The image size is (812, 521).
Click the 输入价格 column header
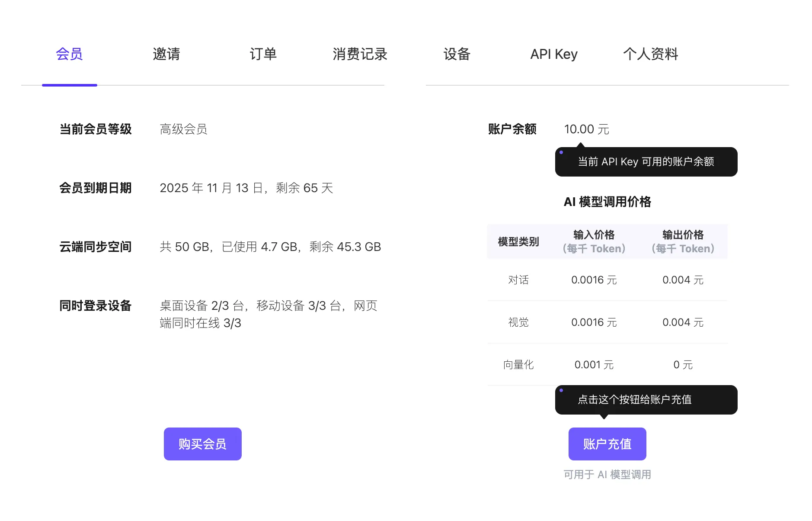click(x=594, y=241)
